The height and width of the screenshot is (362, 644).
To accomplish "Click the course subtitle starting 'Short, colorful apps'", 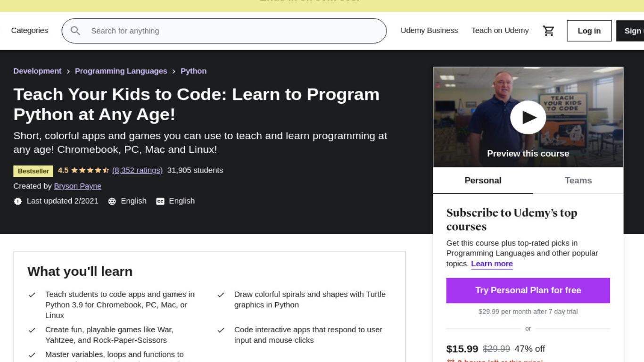I will [x=200, y=143].
